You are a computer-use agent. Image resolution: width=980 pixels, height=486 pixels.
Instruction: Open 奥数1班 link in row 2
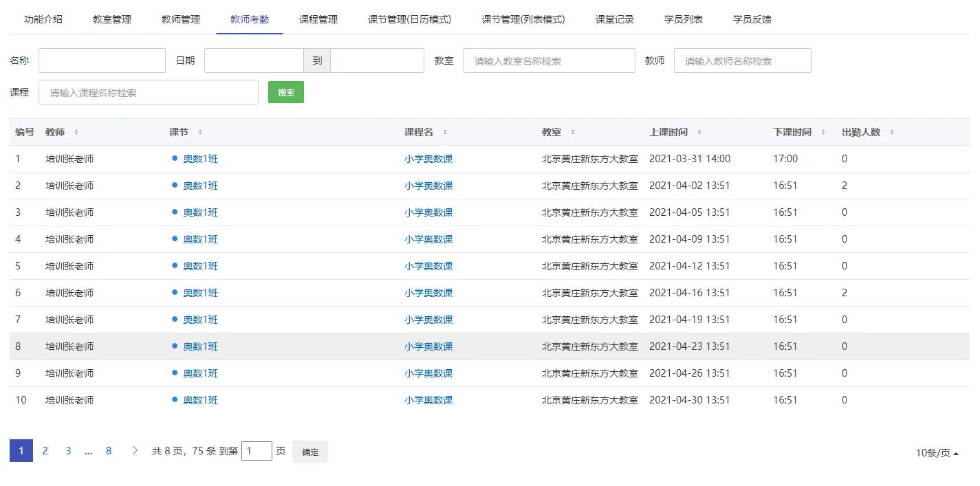pos(200,186)
